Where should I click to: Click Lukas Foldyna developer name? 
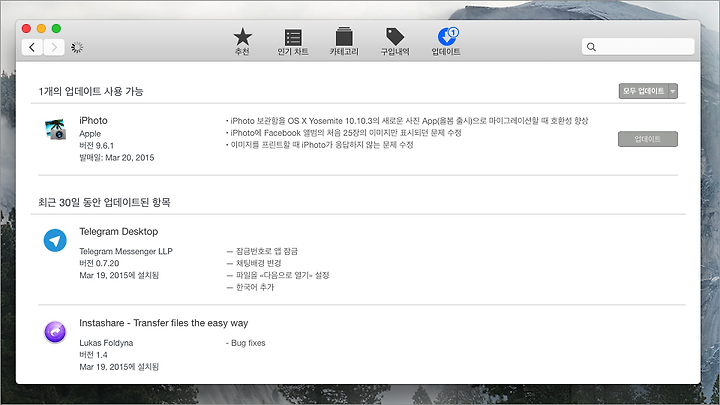(106, 343)
